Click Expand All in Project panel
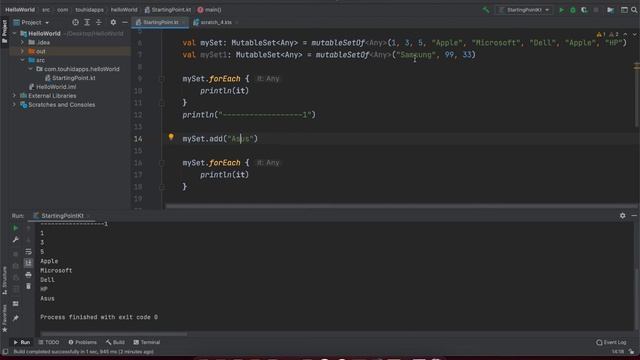This screenshot has height=360, width=640. (x=87, y=22)
